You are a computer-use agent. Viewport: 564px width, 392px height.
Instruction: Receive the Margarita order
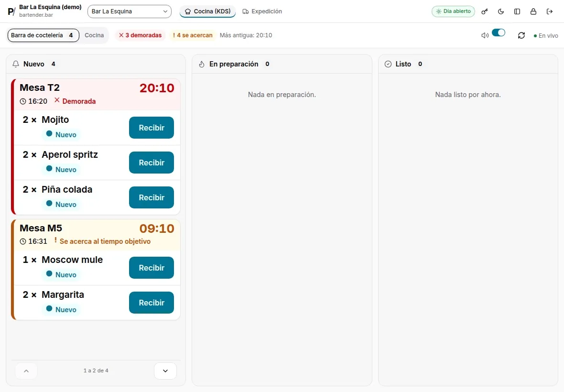[x=152, y=303]
